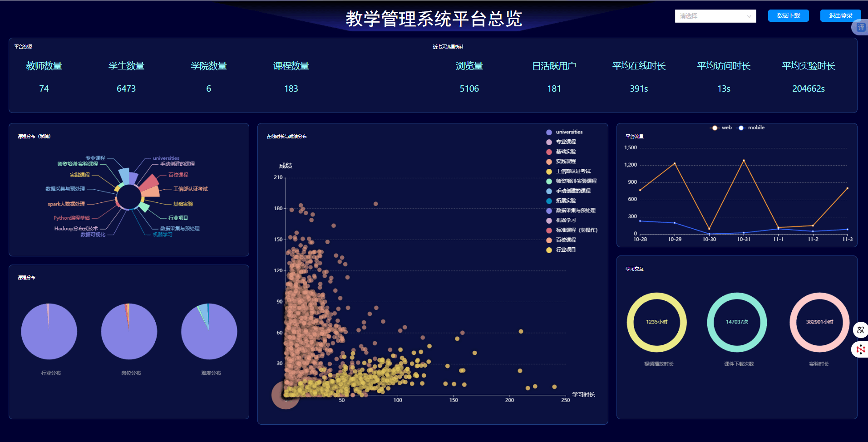Click the yellow 视频播放时长 ring chart
This screenshot has height=442, width=868.
(x=656, y=322)
